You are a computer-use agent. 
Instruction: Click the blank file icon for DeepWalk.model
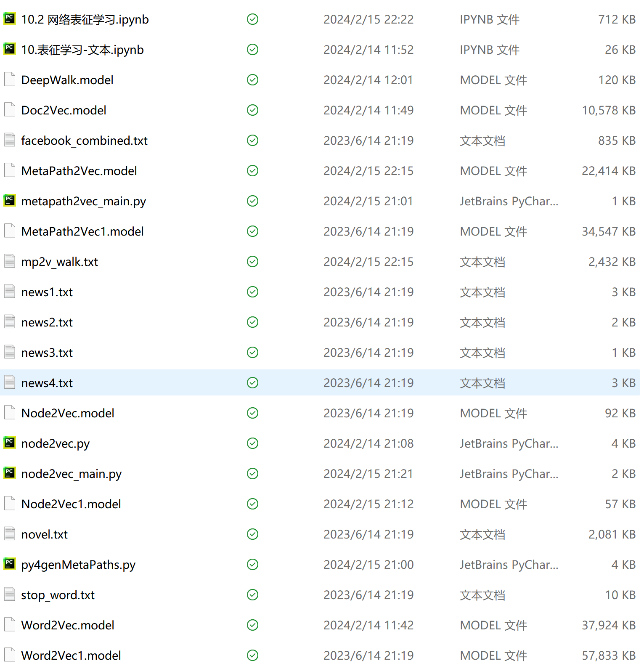pyautogui.click(x=10, y=80)
